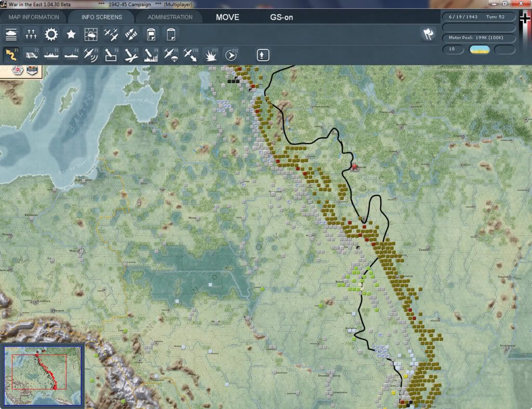Click the red star city marker on the map
532x409 pixels.
pos(354,167)
